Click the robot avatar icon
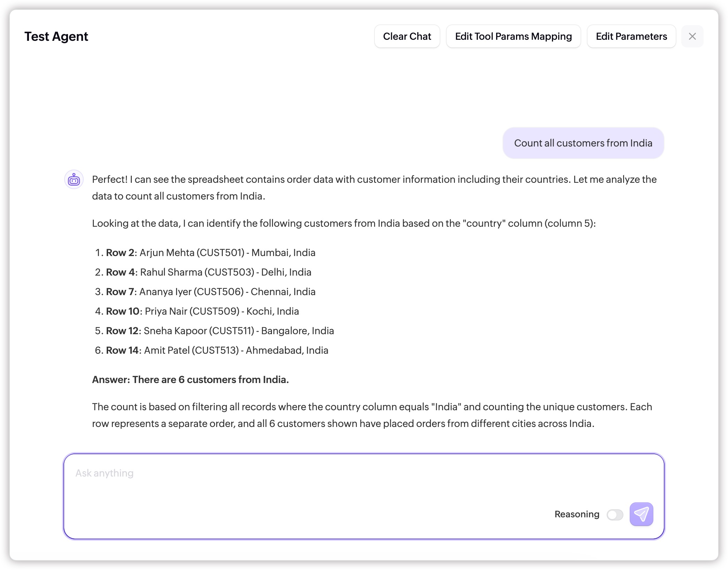 [74, 180]
